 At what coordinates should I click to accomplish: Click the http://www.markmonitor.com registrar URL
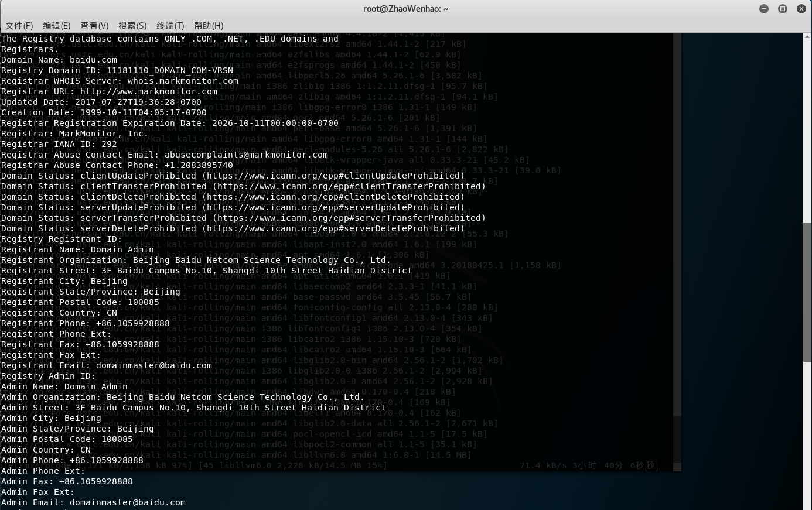pos(149,91)
